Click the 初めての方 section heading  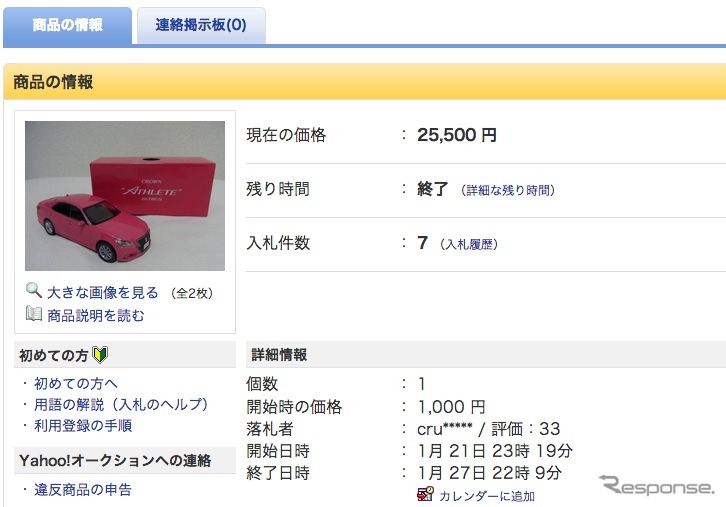point(54,356)
